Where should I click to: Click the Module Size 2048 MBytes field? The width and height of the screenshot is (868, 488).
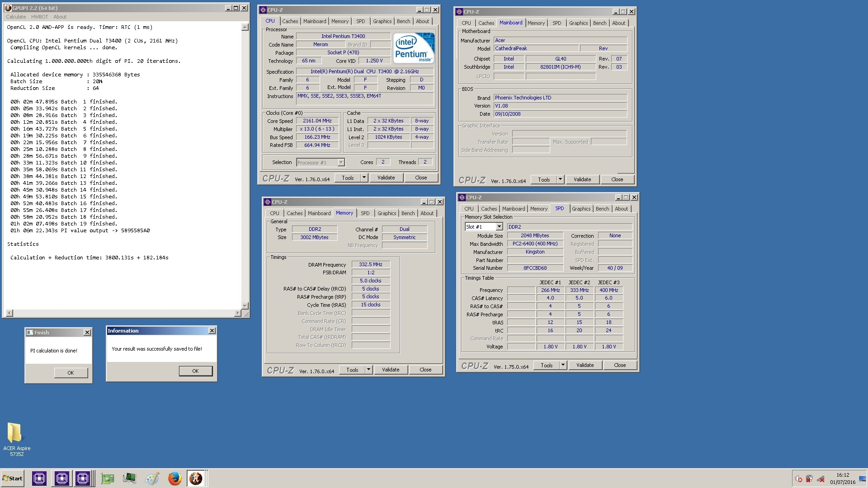pos(535,236)
